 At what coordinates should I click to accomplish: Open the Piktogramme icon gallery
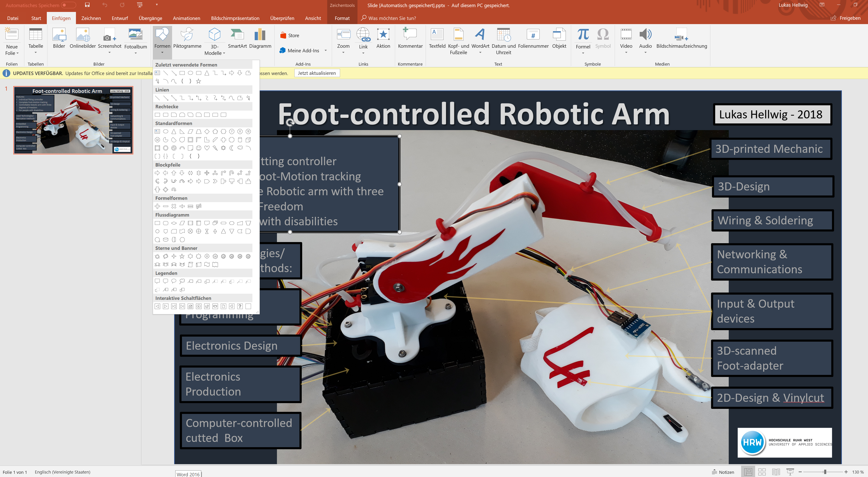point(187,35)
